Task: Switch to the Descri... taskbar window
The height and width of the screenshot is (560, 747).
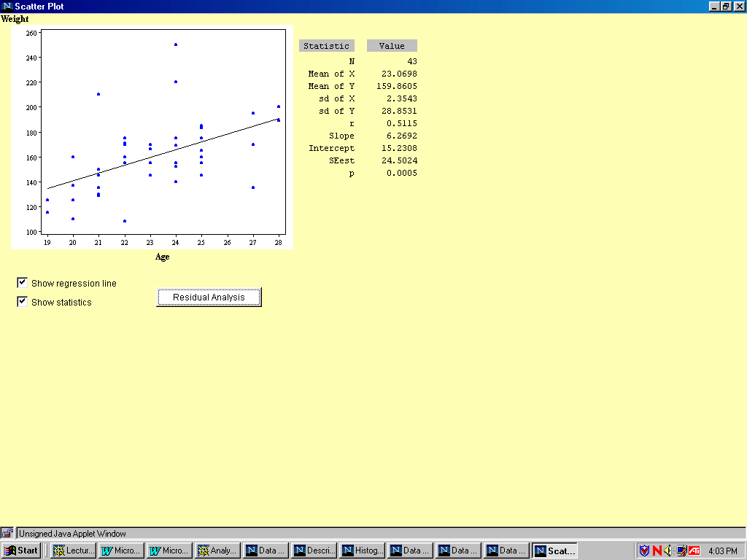Action: (314, 551)
